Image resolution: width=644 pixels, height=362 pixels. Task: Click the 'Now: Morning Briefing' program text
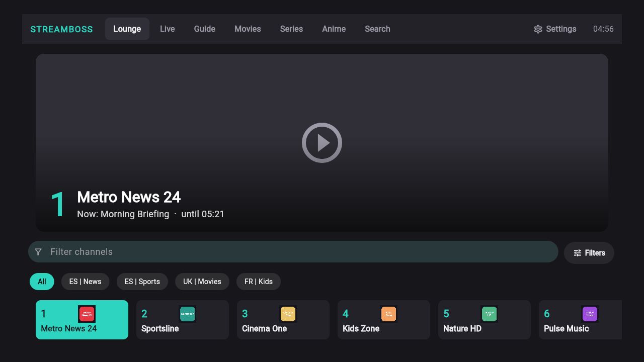click(x=123, y=214)
